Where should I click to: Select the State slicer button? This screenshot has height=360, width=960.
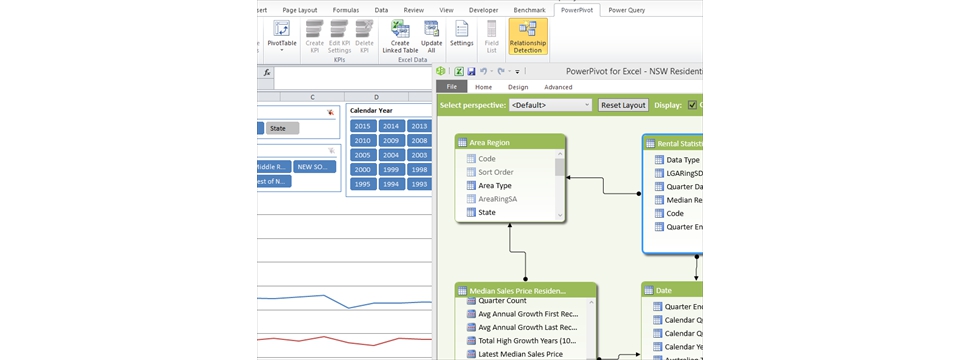pos(283,128)
